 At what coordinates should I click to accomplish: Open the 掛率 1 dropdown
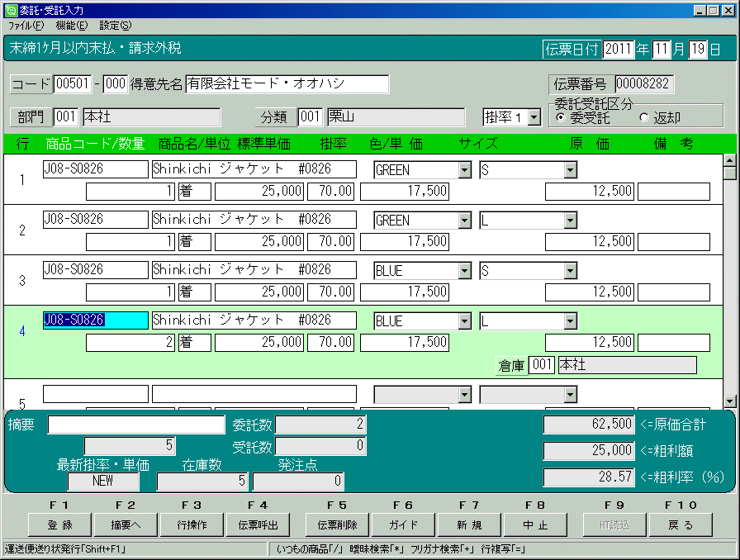coord(534,117)
